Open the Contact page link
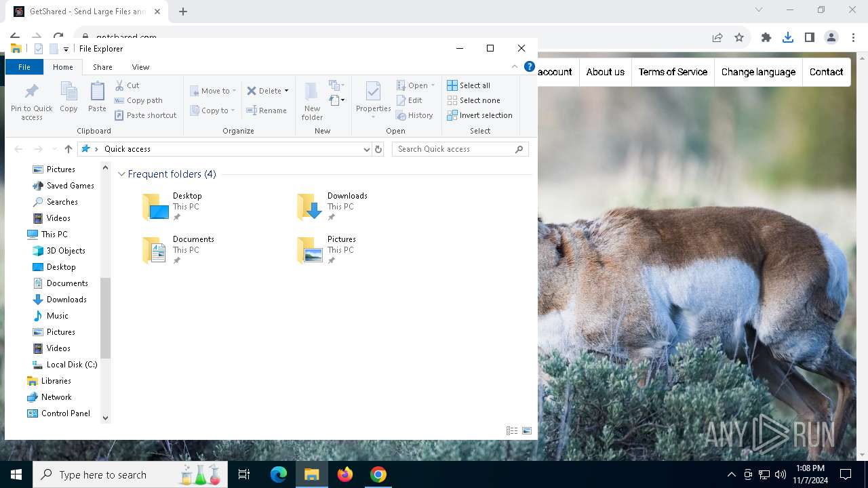Viewport: 868px width, 488px height. (x=826, y=72)
